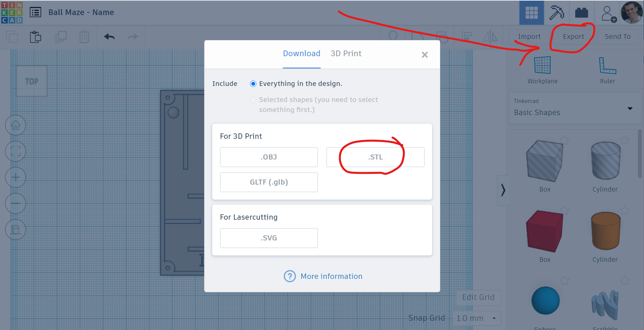
Task: Click the Copy icon in toolbar
Action: [12, 37]
